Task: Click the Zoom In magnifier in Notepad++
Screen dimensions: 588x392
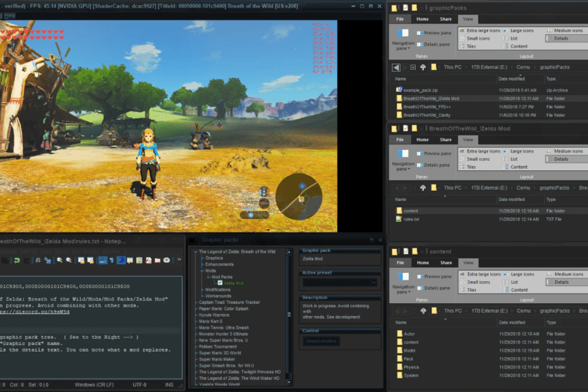Action: [59, 260]
